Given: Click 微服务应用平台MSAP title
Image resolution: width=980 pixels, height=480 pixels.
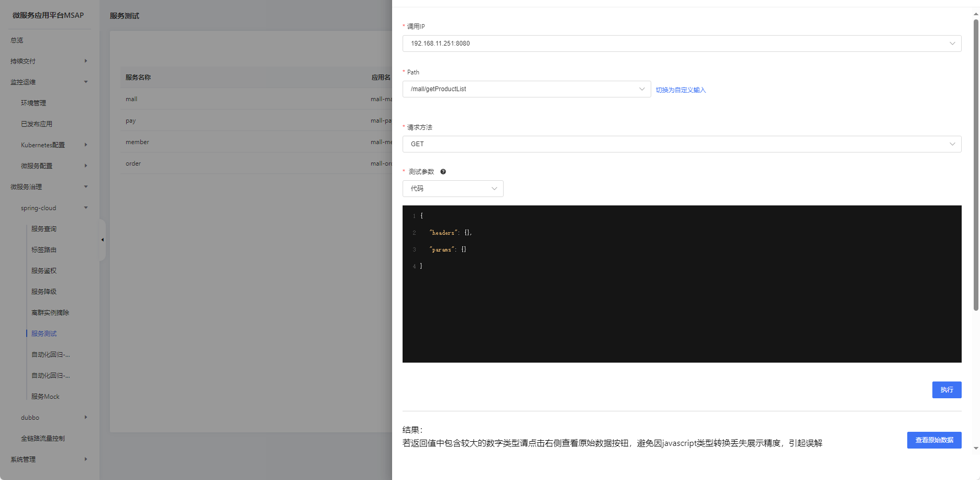Looking at the screenshot, I should pos(48,15).
